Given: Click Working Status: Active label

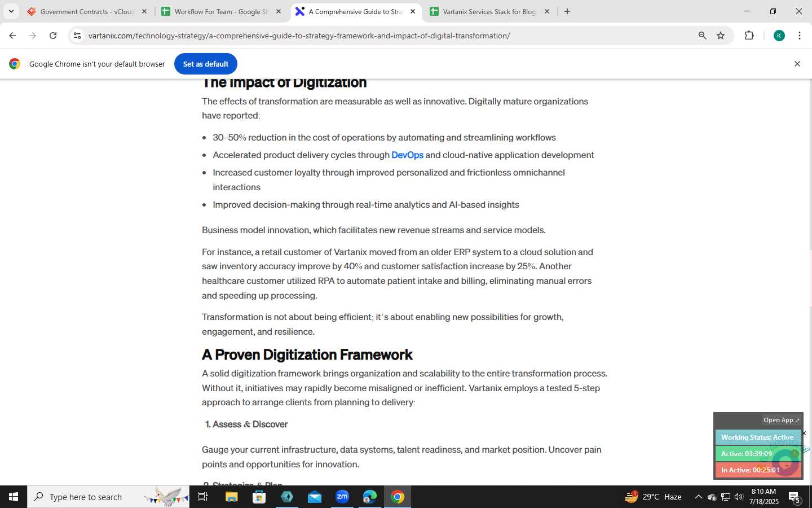Looking at the screenshot, I should pos(757,437).
